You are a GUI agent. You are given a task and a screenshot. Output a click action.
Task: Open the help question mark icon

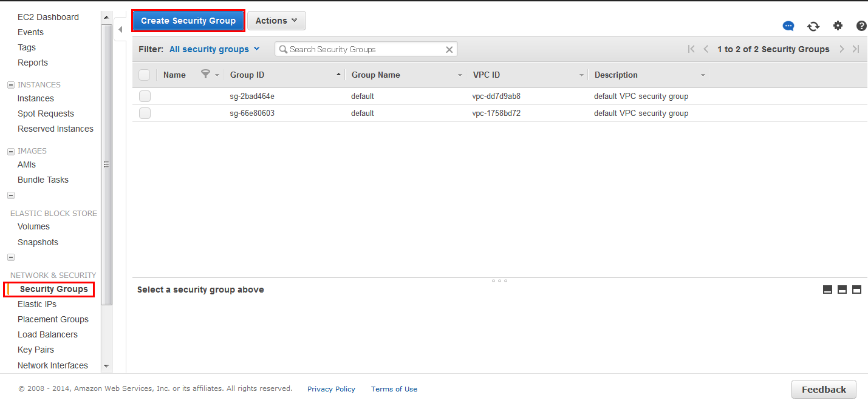pyautogui.click(x=861, y=26)
